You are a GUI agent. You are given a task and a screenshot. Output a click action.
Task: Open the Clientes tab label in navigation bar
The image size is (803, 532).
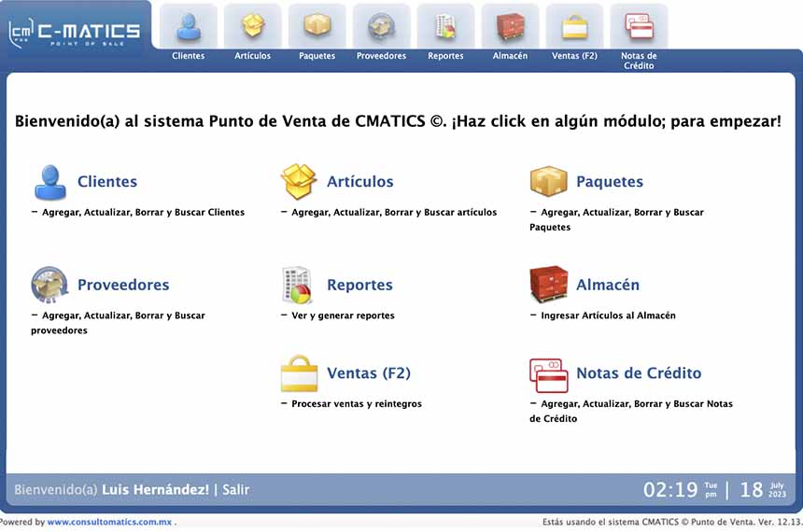(x=189, y=56)
